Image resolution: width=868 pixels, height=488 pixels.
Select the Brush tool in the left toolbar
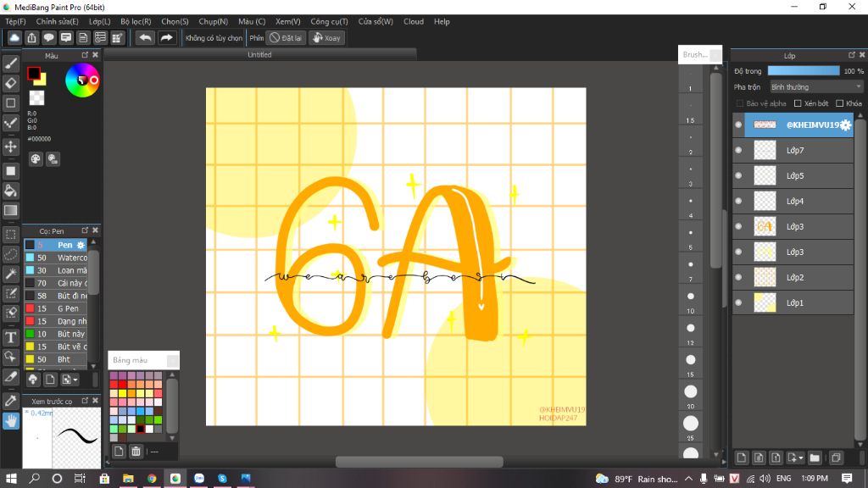click(x=10, y=64)
